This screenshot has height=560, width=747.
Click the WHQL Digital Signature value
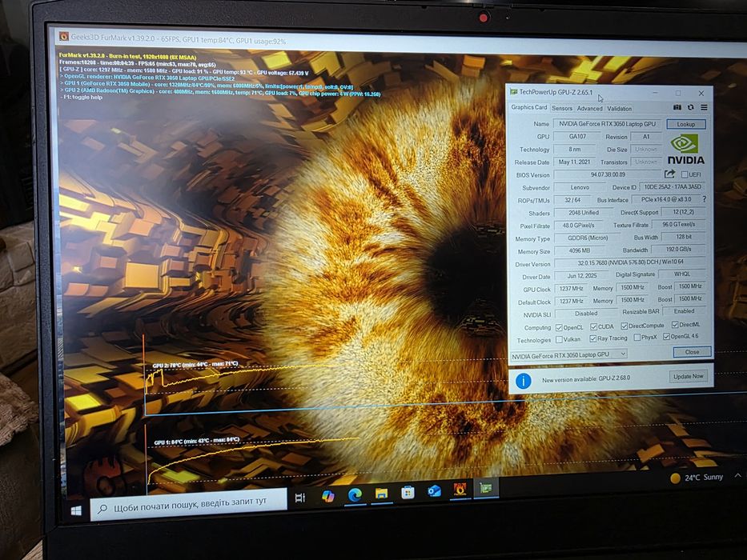click(x=681, y=274)
